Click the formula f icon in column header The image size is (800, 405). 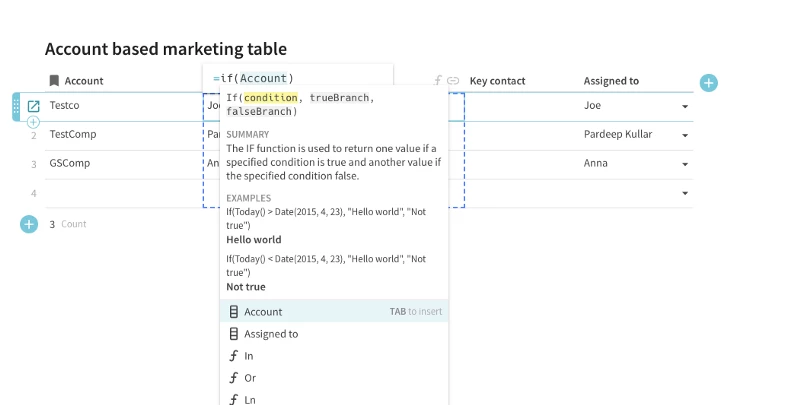438,81
